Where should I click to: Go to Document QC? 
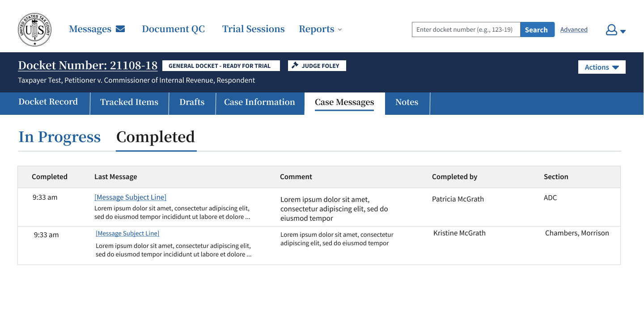(x=174, y=29)
